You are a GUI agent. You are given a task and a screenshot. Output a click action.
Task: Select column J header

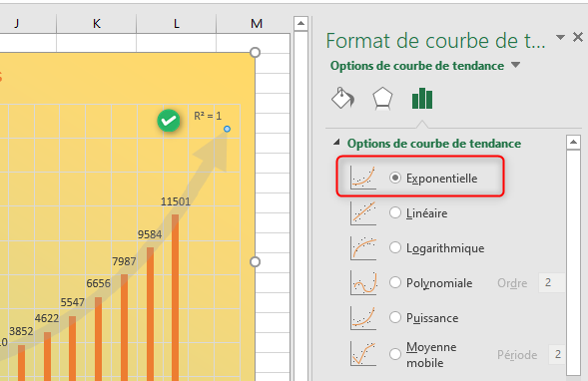tap(28, 24)
